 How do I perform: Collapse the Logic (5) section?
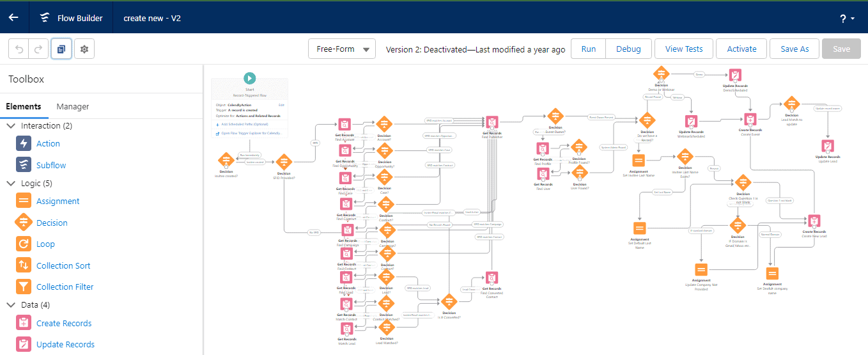click(x=11, y=183)
